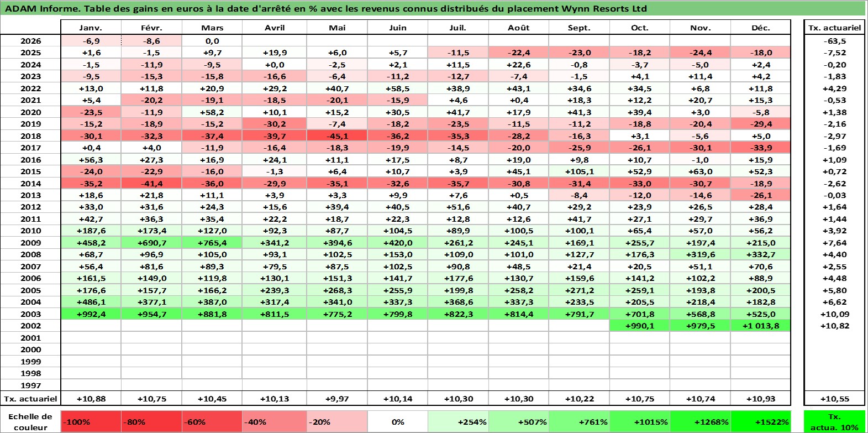Click the -39,7 cell for 2018 Avril
Image resolution: width=868 pixels, height=433 pixels.
[x=275, y=136]
